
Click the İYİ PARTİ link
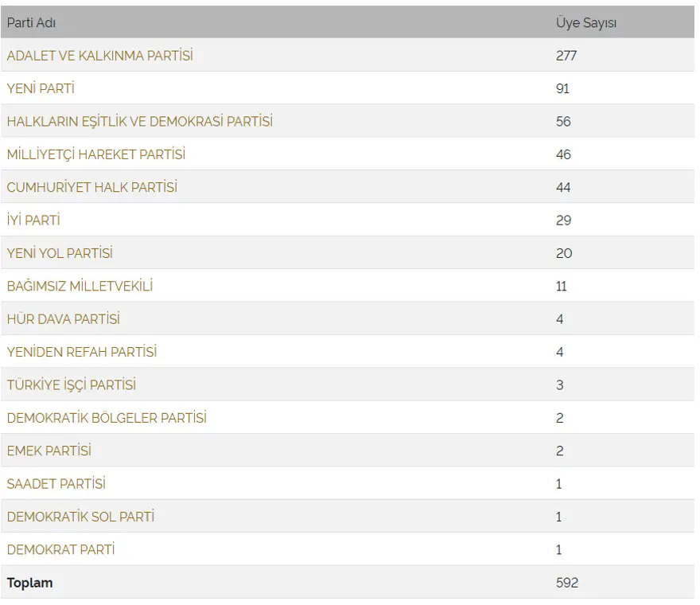click(x=33, y=220)
